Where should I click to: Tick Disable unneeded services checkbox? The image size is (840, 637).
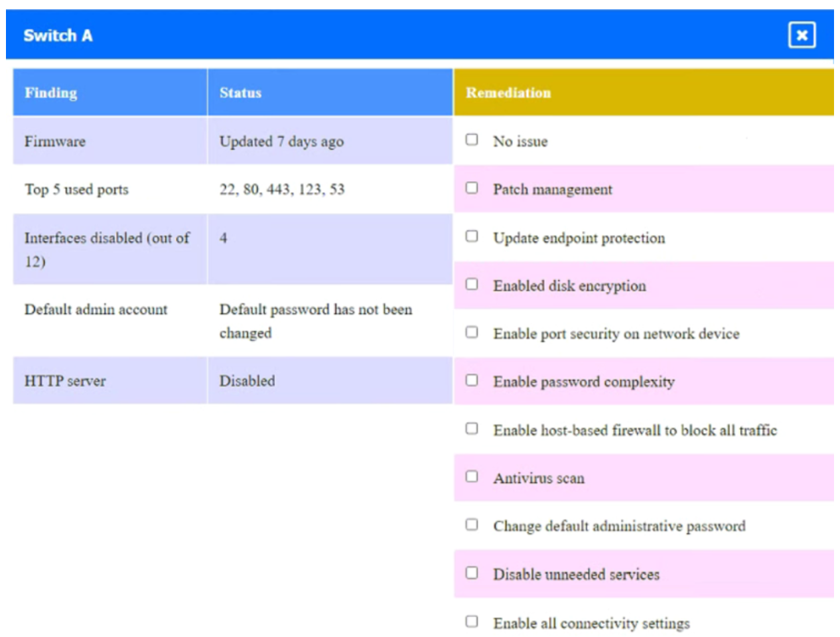(x=472, y=573)
